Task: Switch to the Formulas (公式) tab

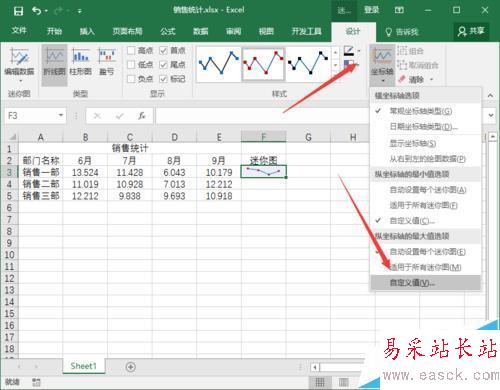Action: [x=168, y=31]
